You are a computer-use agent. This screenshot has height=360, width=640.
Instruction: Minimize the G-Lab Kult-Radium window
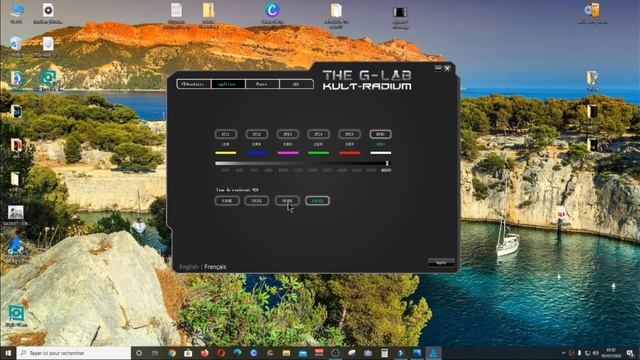coord(438,68)
